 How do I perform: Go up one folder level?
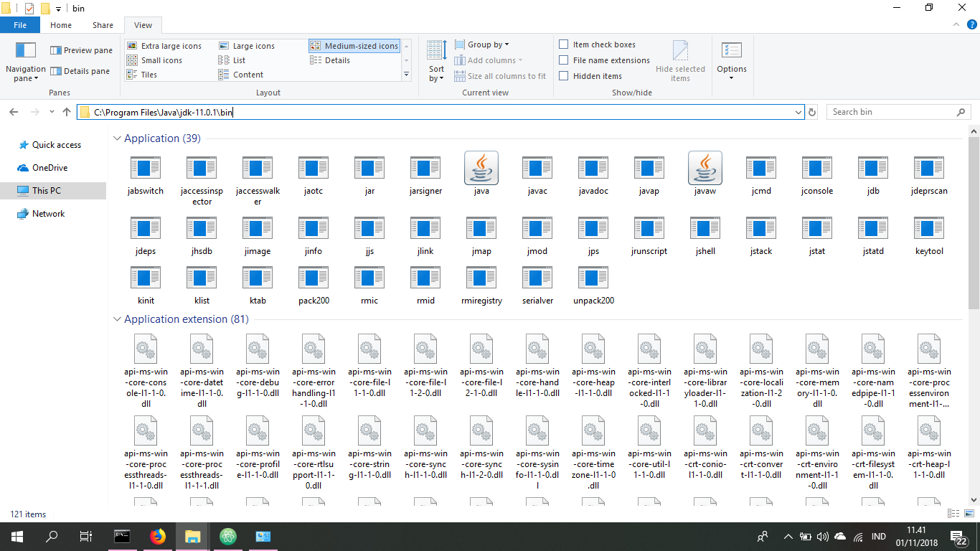[x=67, y=112]
